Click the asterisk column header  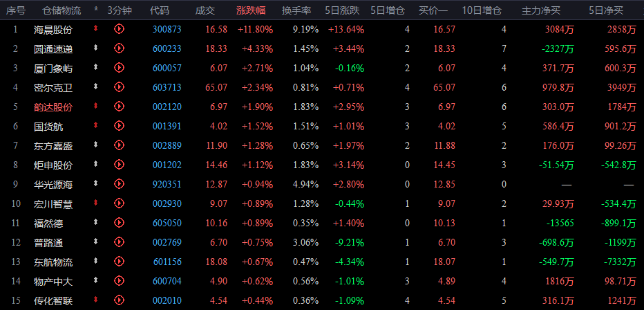96,9
